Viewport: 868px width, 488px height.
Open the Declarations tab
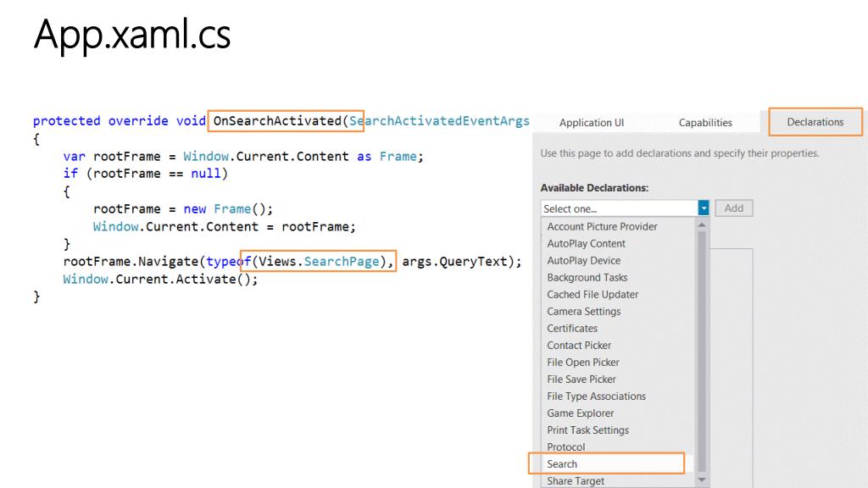[x=815, y=122]
